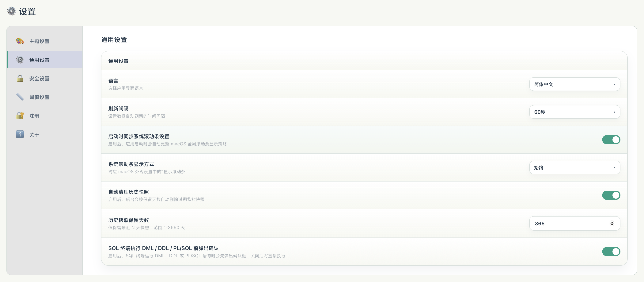This screenshot has width=644, height=282.
Task: Open 系统滚动条显示方式 dropdown showing 始终
Action: pyautogui.click(x=574, y=168)
